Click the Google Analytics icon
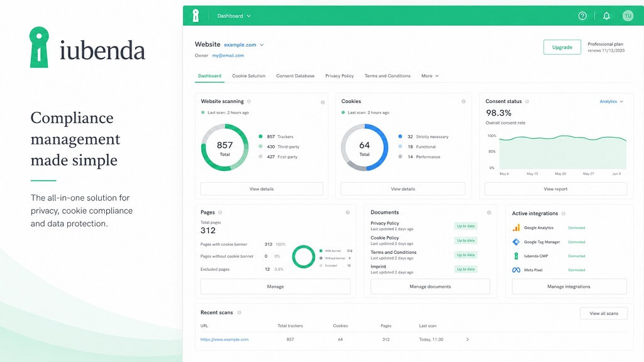Screen dimensions: 644x362 click(516, 228)
